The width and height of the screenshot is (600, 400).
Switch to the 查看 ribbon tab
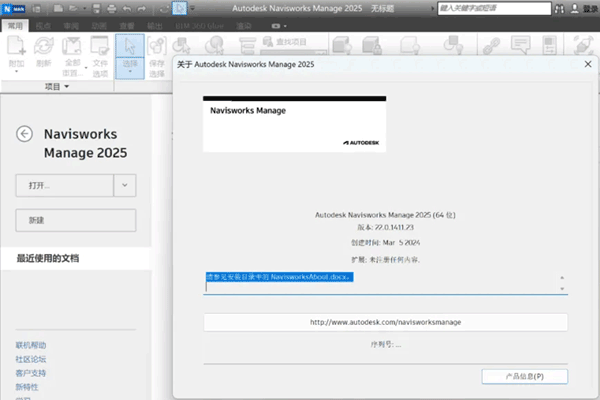(127, 26)
